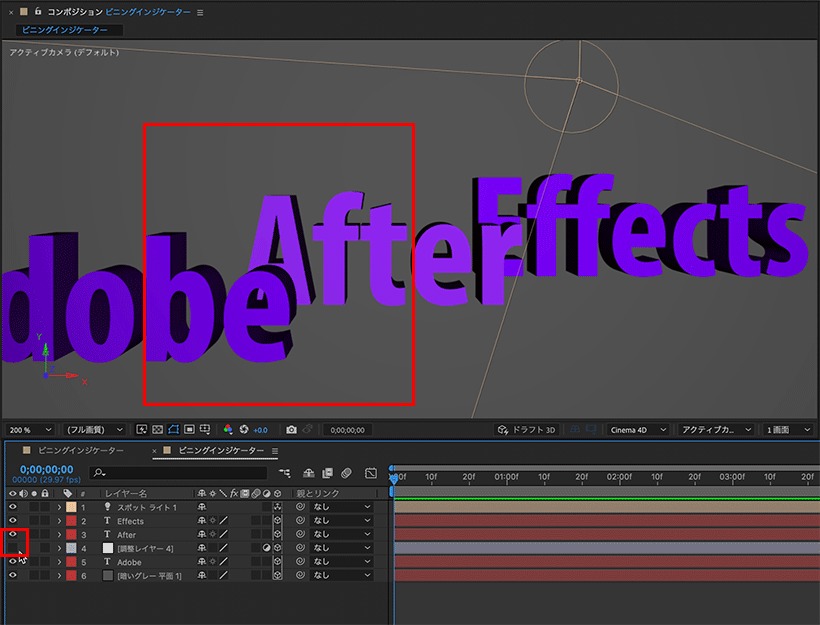Open the show channel RGB color icon

228,429
